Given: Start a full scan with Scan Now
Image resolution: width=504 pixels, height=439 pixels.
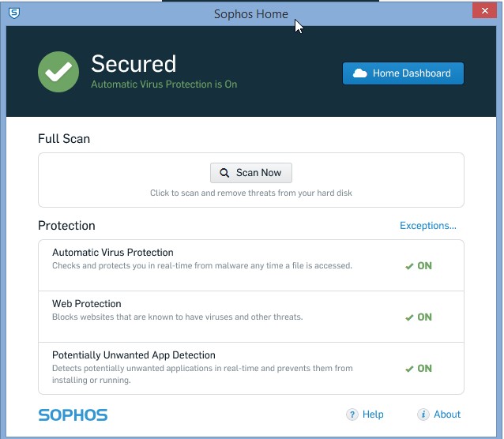Looking at the screenshot, I should (251, 173).
